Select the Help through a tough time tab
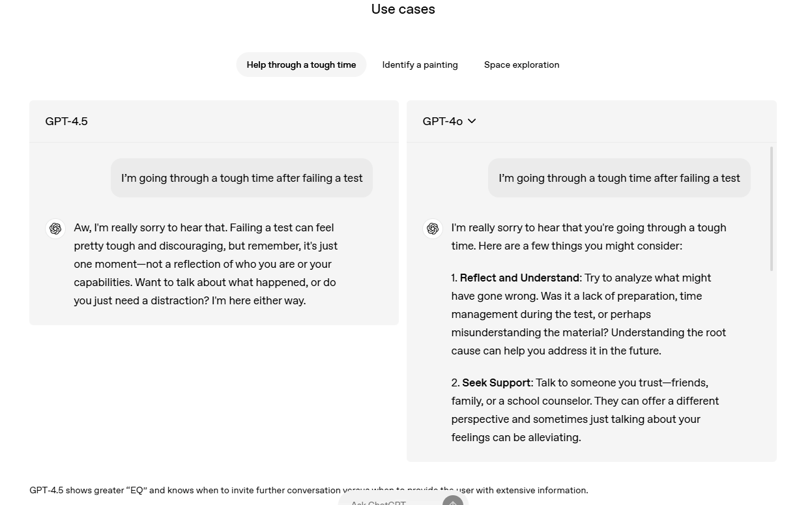Image resolution: width=812 pixels, height=505 pixels. (x=301, y=65)
